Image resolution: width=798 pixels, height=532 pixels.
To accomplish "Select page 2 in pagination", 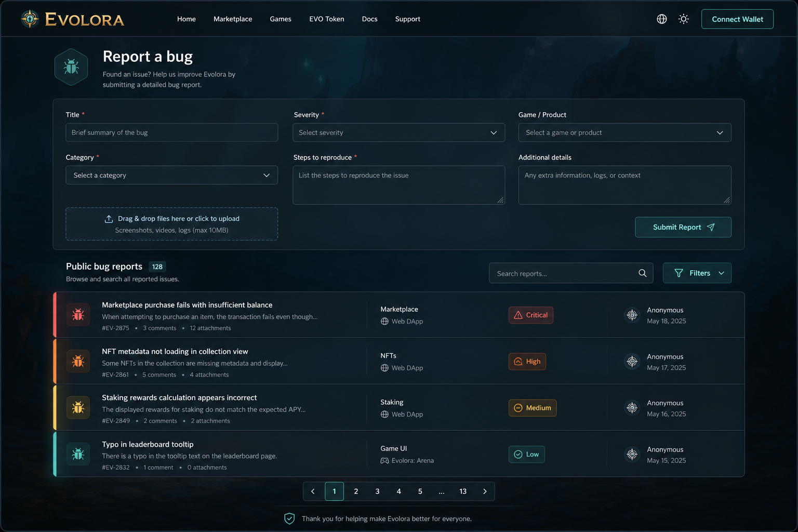I will [356, 491].
